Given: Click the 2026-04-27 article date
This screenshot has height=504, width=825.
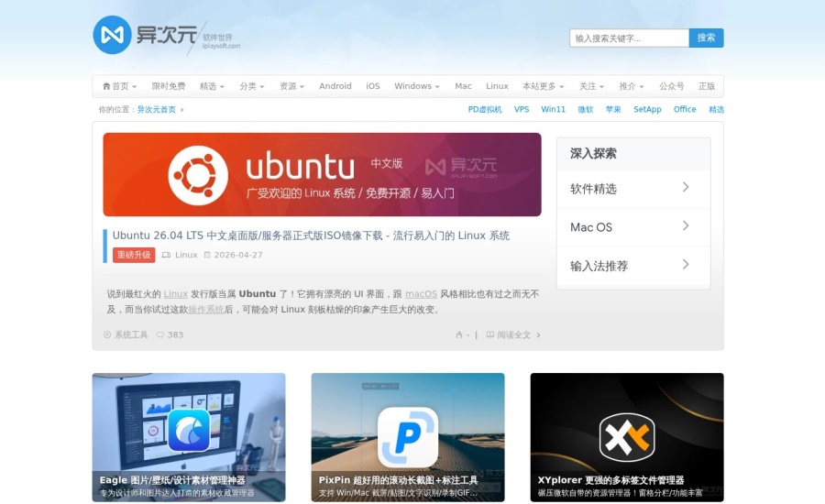Looking at the screenshot, I should (x=237, y=255).
